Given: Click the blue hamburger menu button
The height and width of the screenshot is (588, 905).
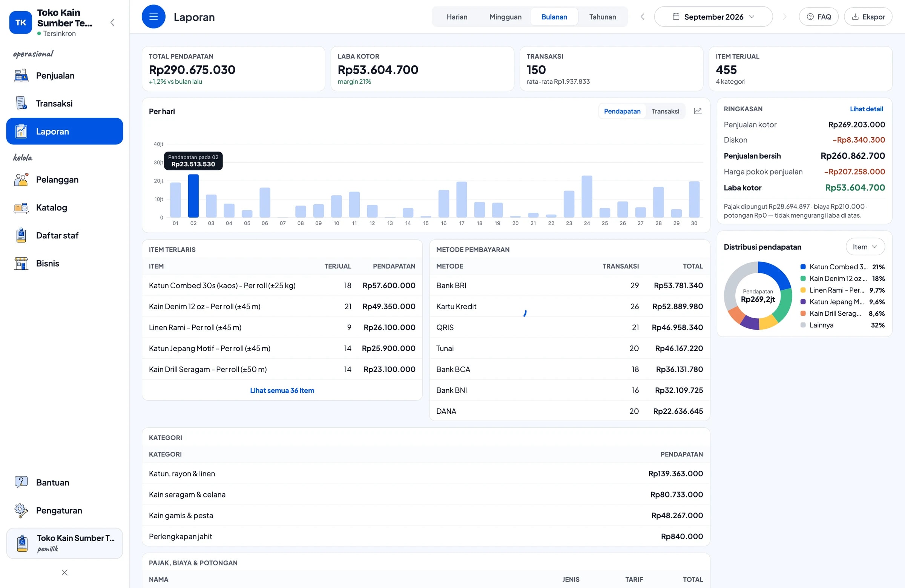Looking at the screenshot, I should 153,17.
